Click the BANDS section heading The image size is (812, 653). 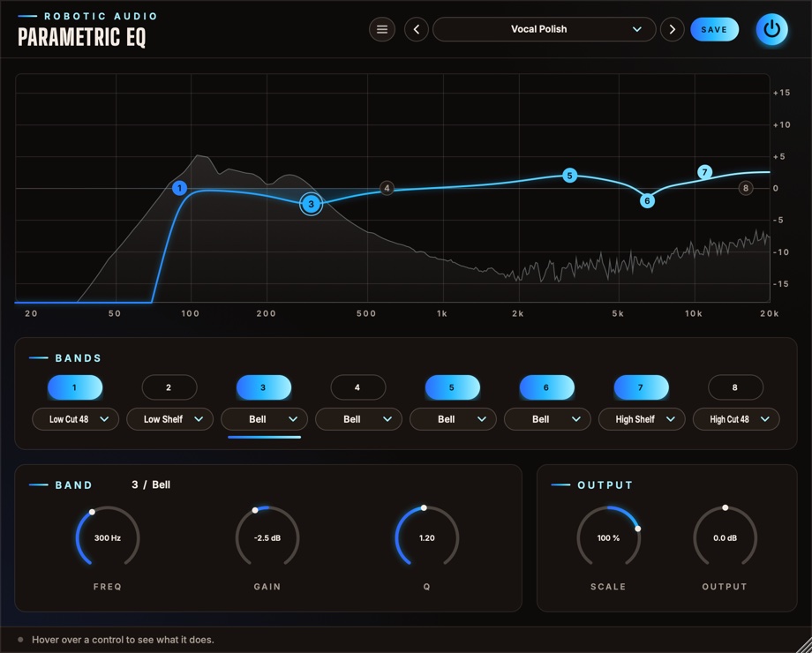click(79, 358)
